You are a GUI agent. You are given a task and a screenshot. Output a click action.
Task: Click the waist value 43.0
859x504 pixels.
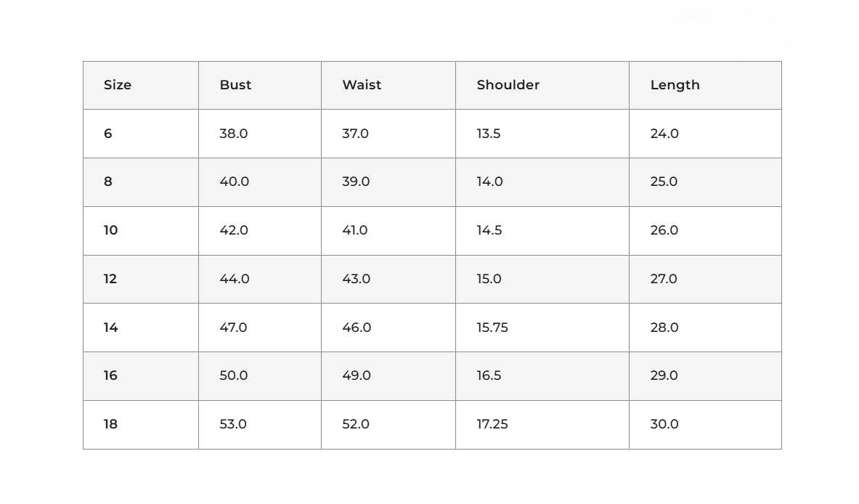(356, 279)
